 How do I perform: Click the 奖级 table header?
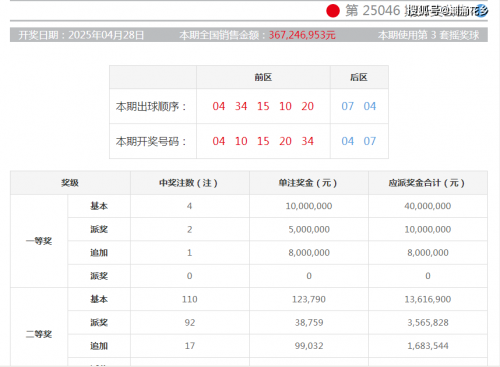tap(70, 183)
